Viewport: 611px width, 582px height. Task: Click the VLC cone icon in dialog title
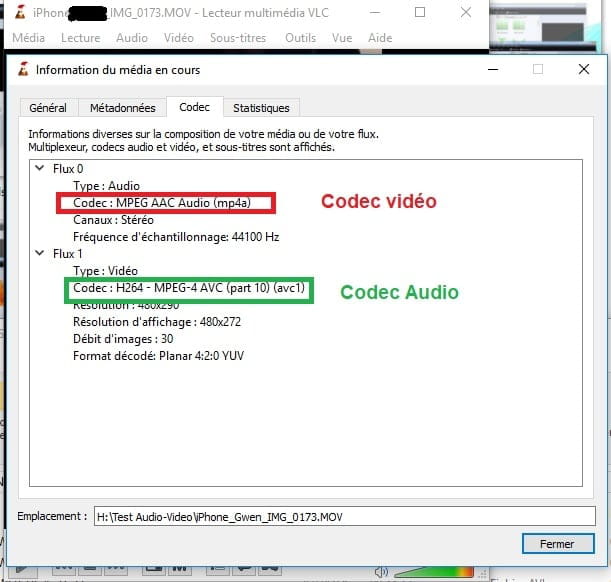pyautogui.click(x=23, y=69)
